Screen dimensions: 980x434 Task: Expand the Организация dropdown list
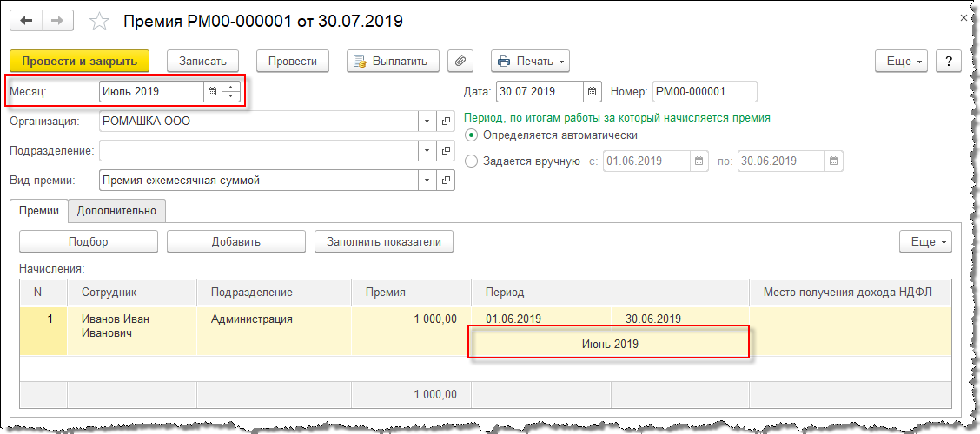coord(427,122)
